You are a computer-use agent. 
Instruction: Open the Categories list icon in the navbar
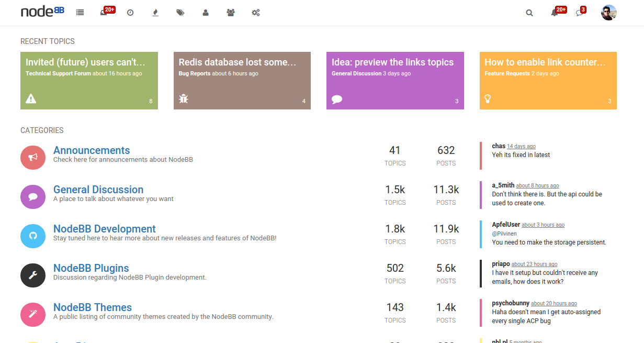click(x=80, y=13)
